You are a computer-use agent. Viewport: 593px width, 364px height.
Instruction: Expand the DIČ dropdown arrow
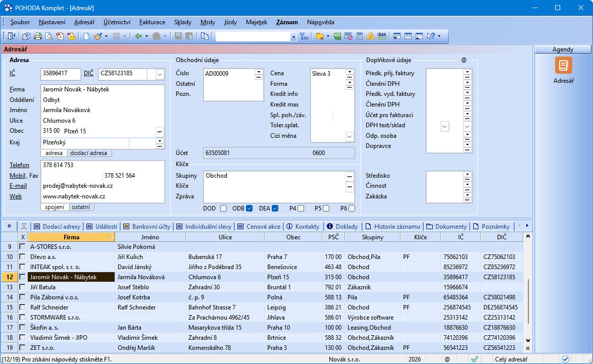160,74
